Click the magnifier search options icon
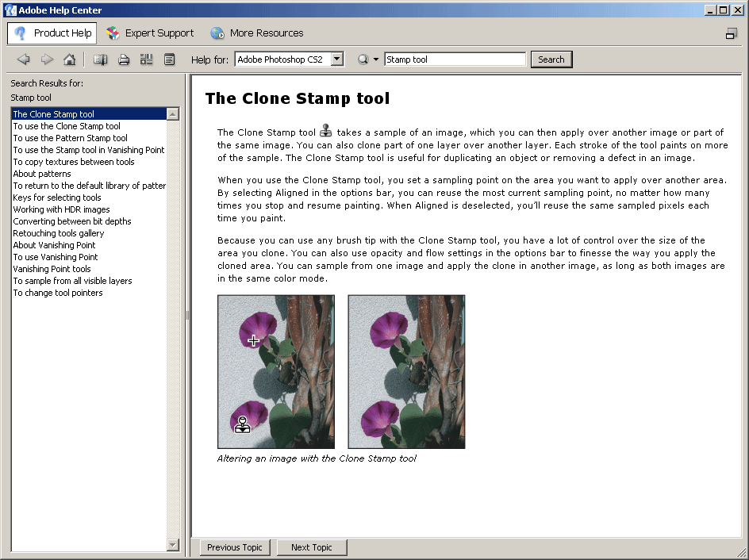Image resolution: width=749 pixels, height=560 pixels. 363,59
